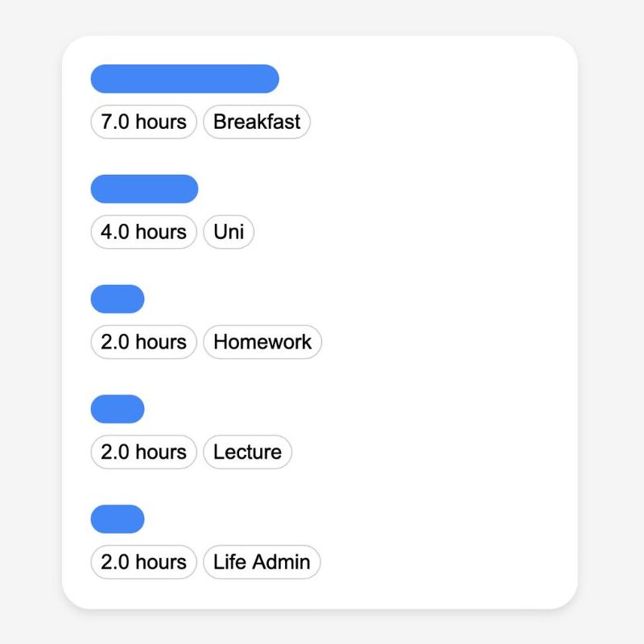Click the blue Lecture duration bar
The width and height of the screenshot is (644, 644).
click(118, 409)
